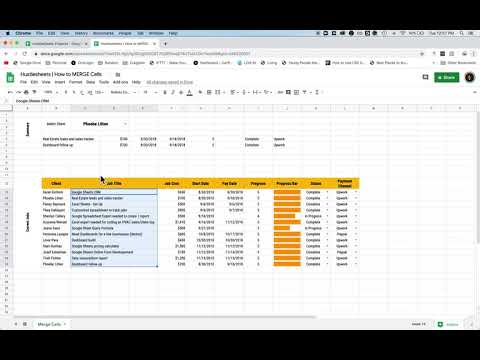The height and width of the screenshot is (360, 480).
Task: Open the text color picker
Action: pos(189,92)
